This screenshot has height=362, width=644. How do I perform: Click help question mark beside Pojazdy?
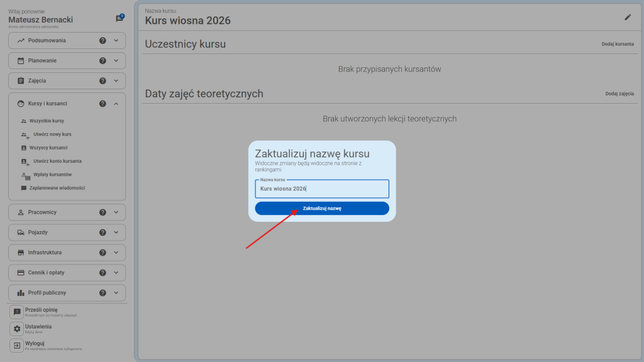103,233
